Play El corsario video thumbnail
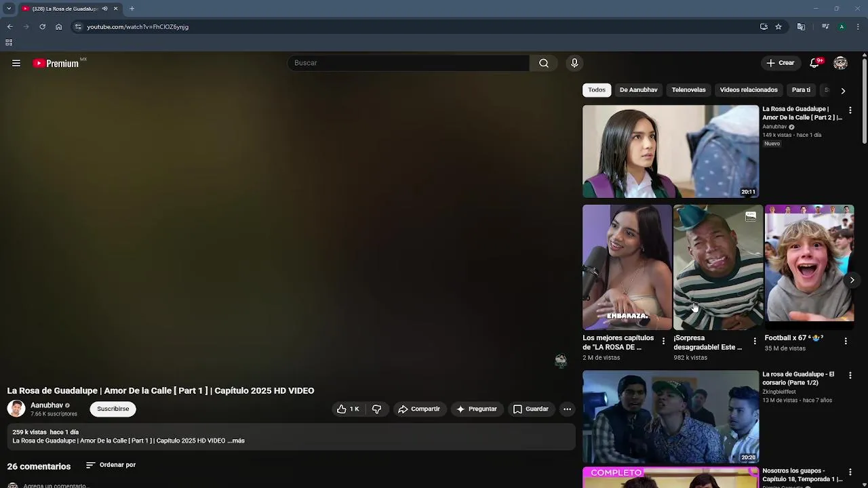Image resolution: width=868 pixels, height=488 pixels. (x=671, y=417)
